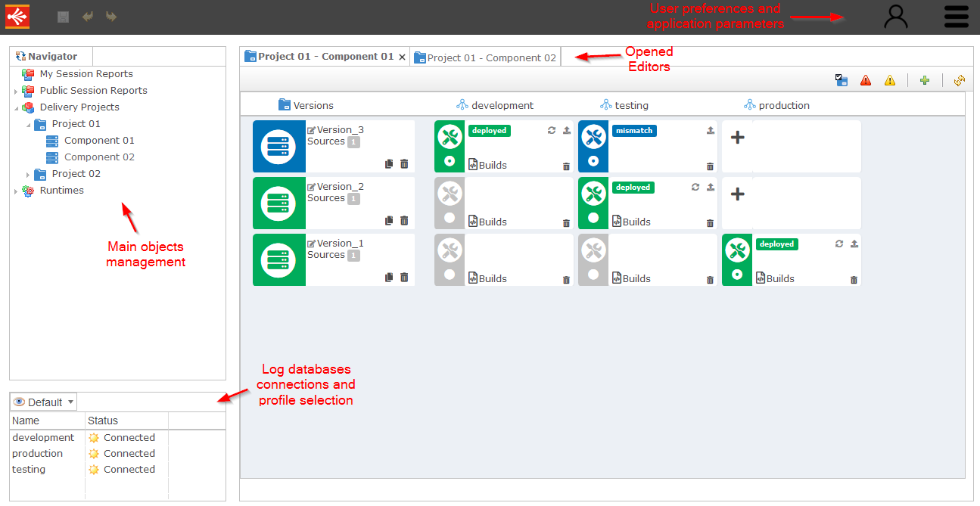Expand the Runtimes node in the Navigator
980x506 pixels.
click(x=16, y=191)
